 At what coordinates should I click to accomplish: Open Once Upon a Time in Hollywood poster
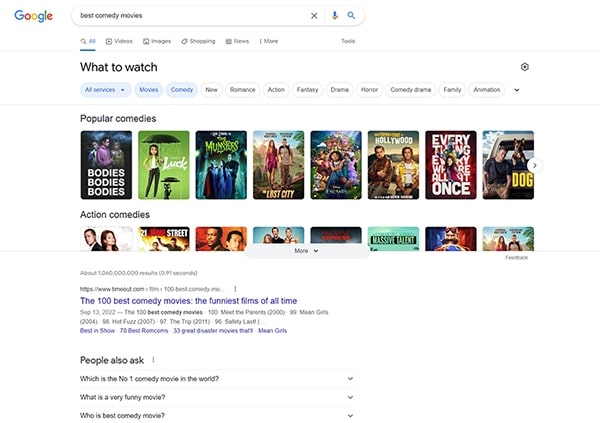click(x=393, y=165)
